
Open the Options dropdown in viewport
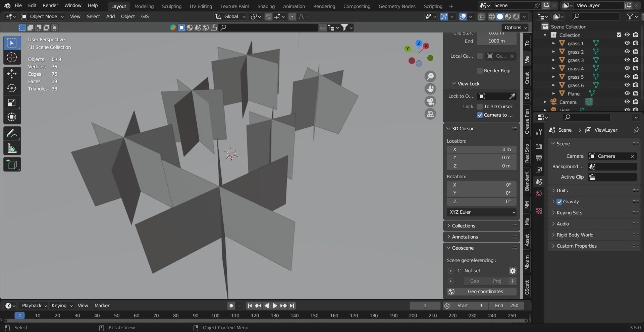coord(516,27)
